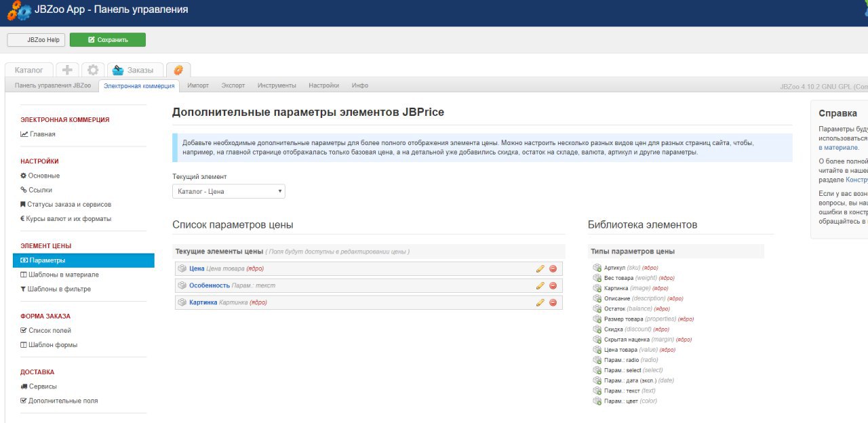
Task: Edit the Особенность element with pencil icon
Action: tap(540, 285)
